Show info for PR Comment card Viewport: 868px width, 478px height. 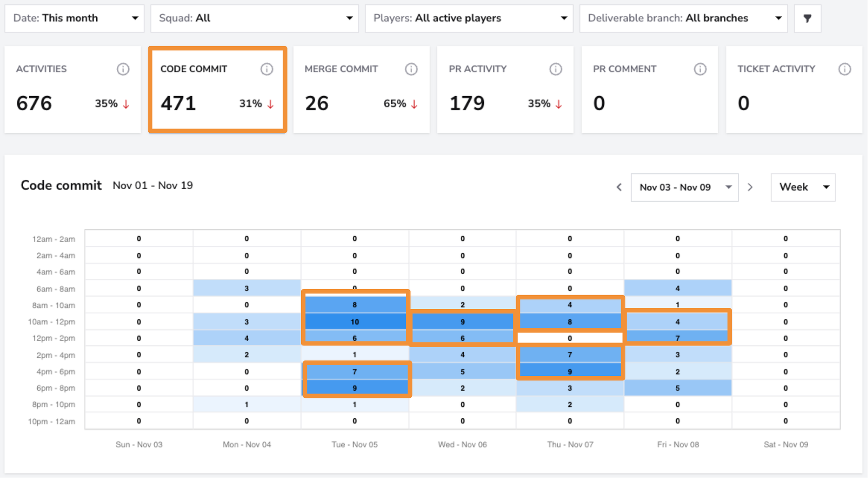pos(700,69)
